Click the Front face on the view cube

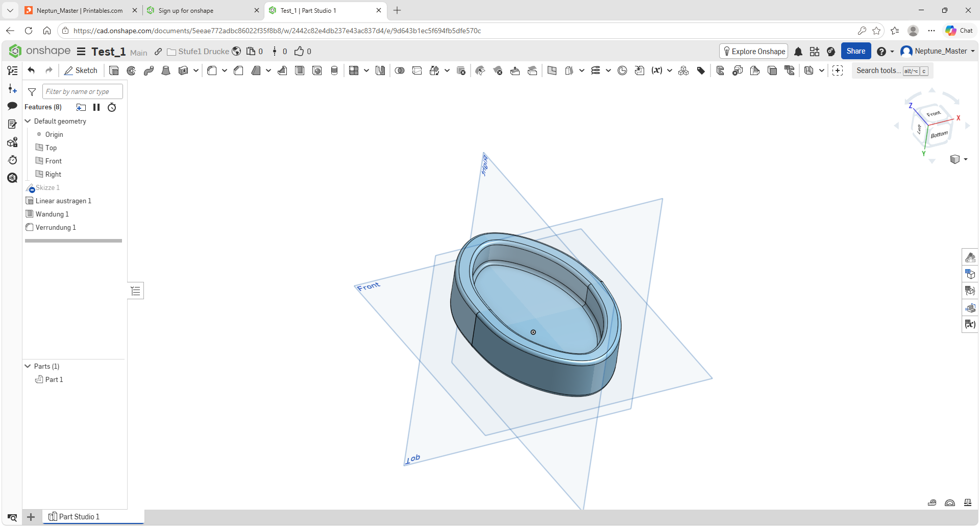click(934, 113)
